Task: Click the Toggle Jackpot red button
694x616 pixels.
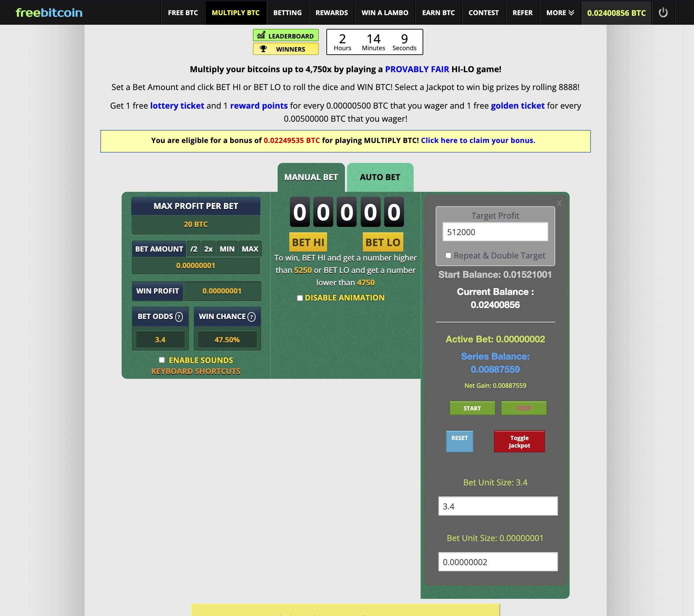Action: [x=520, y=441]
